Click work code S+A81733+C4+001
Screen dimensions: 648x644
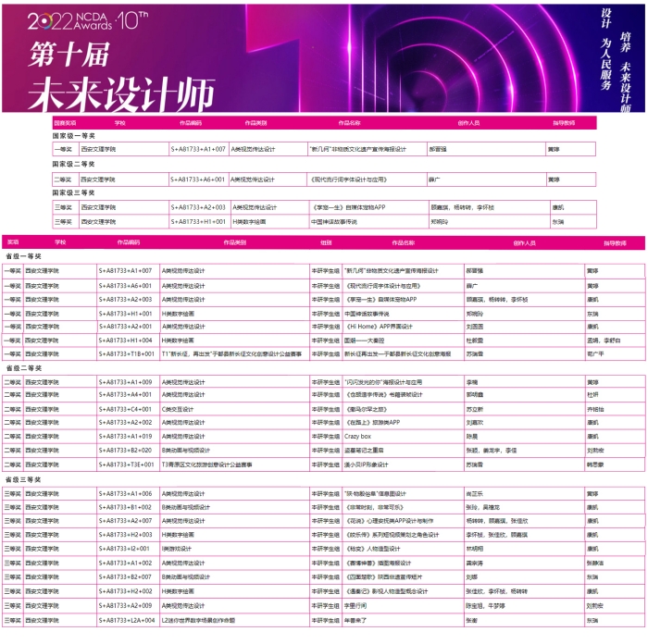(x=125, y=409)
